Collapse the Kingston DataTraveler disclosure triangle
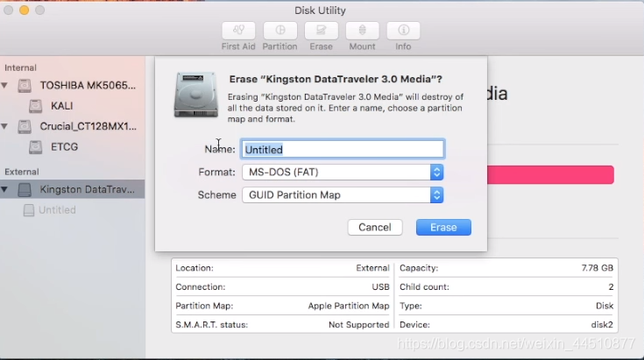 pos(4,190)
